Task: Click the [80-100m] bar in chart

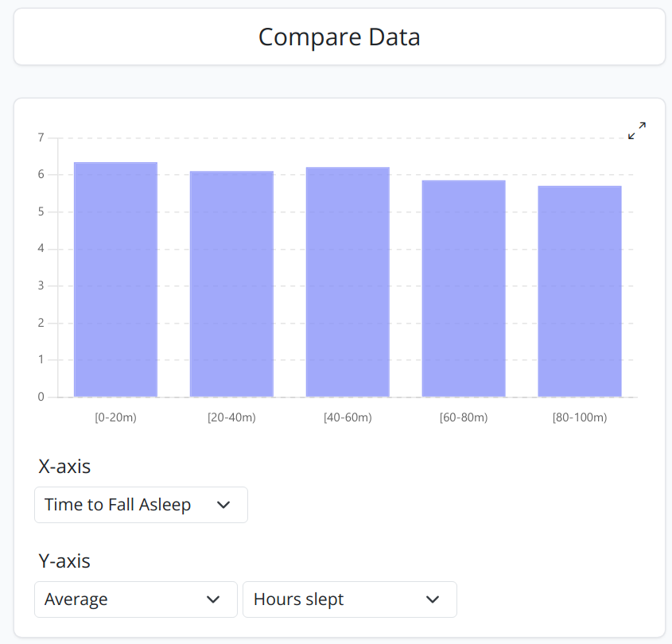Action: [x=580, y=292]
